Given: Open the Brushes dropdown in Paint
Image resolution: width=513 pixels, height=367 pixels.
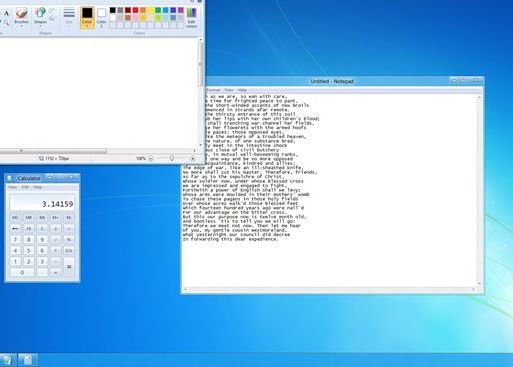Looking at the screenshot, I should pos(21,17).
